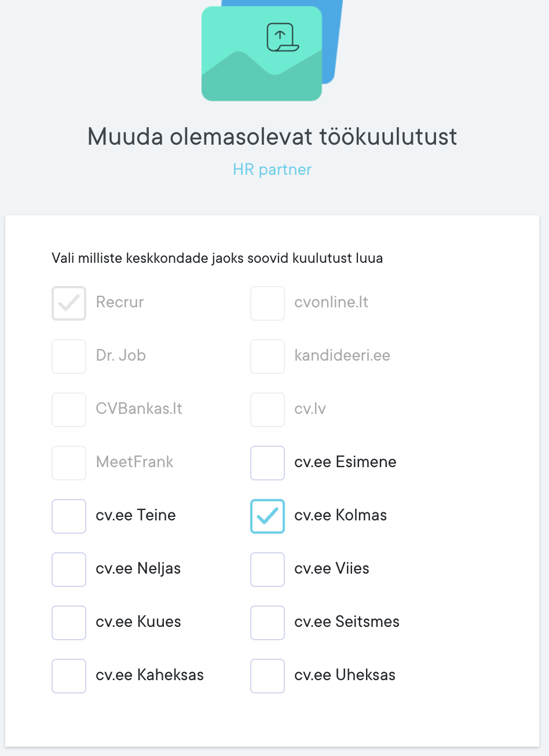Enable the cv.ee Teine checkbox
549x756 pixels.
[69, 516]
